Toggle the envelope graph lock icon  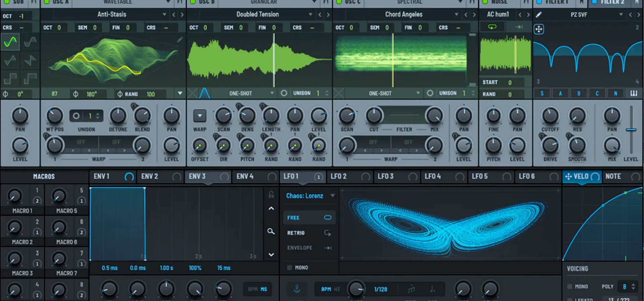(271, 195)
